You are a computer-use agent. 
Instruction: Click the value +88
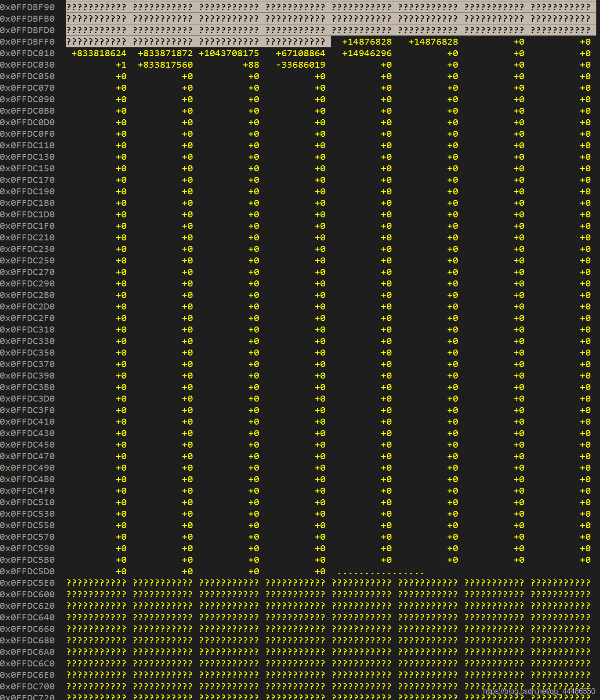(x=250, y=65)
